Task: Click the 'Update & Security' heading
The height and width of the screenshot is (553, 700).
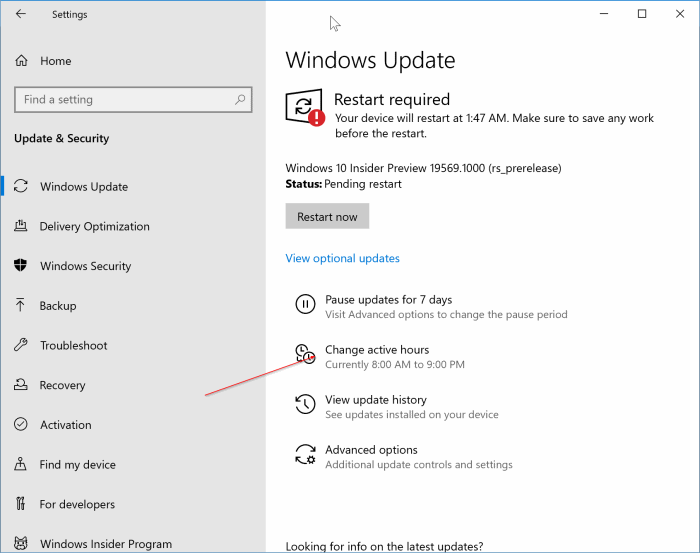Action: 62,138
